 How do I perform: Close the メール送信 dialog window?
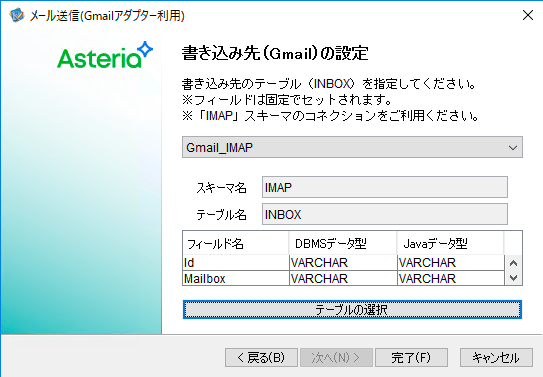528,15
